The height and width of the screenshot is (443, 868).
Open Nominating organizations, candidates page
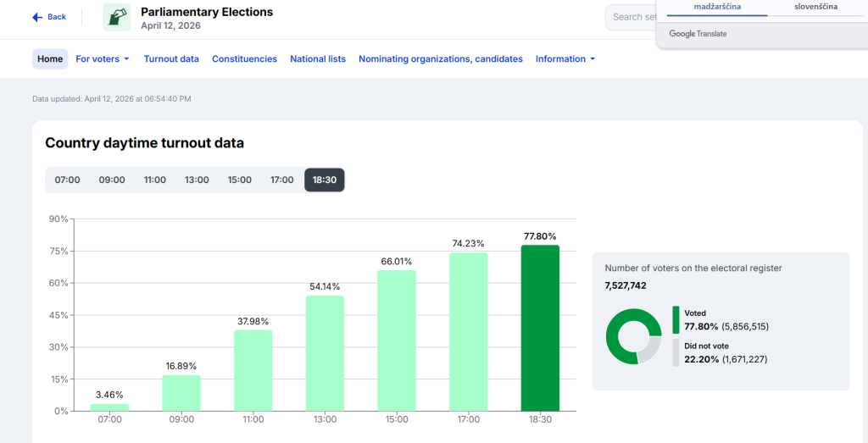[441, 59]
